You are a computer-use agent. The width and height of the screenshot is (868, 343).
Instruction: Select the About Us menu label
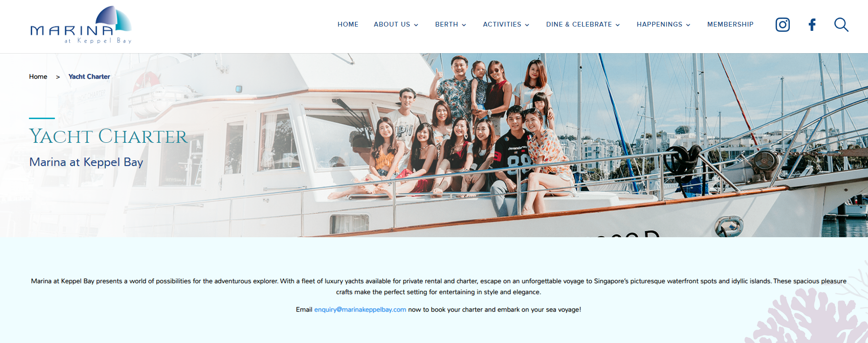(392, 24)
